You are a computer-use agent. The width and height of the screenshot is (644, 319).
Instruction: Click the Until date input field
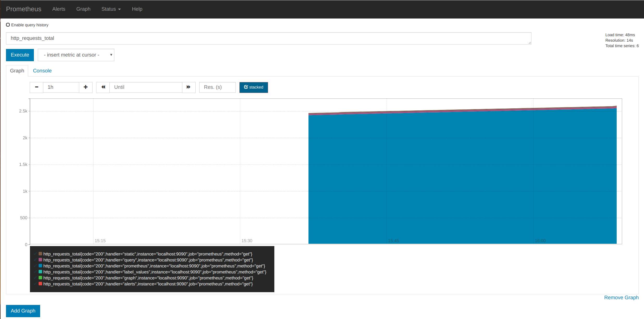(x=146, y=87)
